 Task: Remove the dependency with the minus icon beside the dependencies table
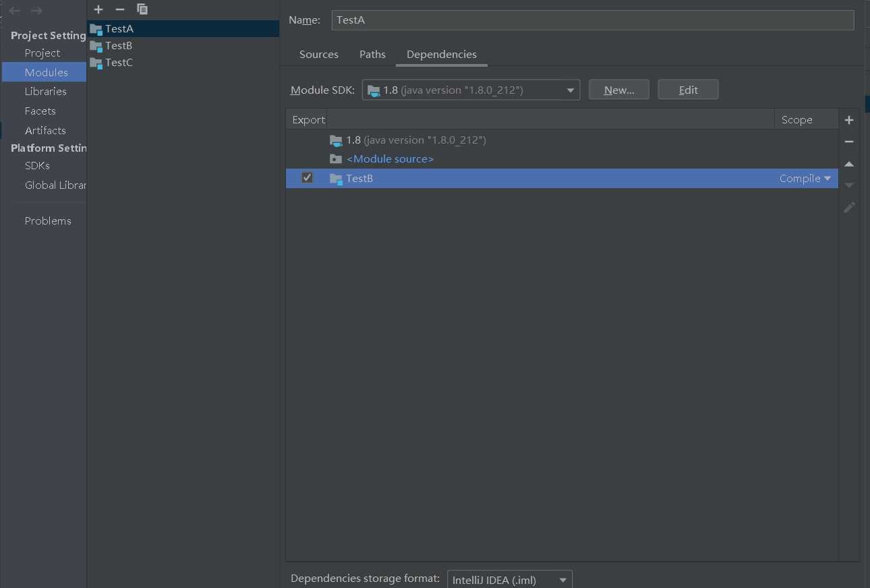(x=849, y=142)
